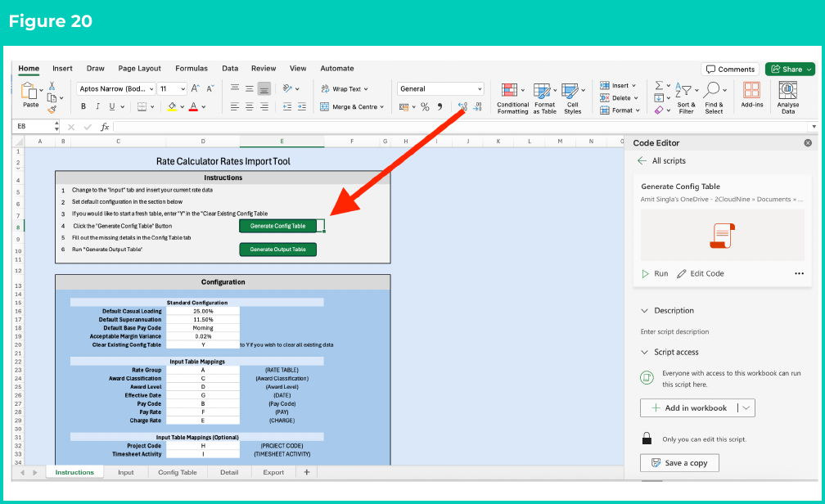
Task: Increase font size with larger A icon
Action: (x=195, y=88)
